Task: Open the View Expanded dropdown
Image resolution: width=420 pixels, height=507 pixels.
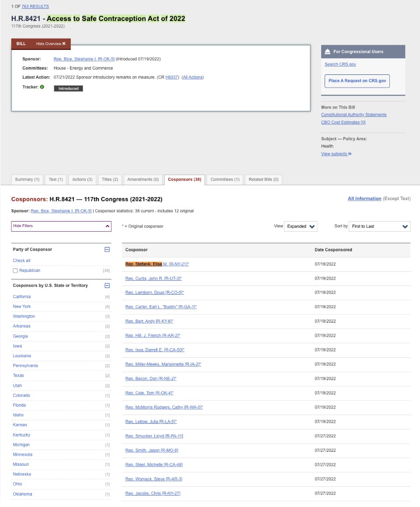Action: (x=301, y=226)
